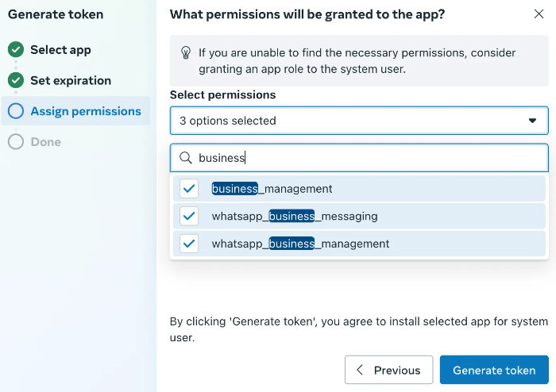The height and width of the screenshot is (392, 556).
Task: Uncheck whatsapp_business_messaging permission checkbox
Action: point(189,216)
